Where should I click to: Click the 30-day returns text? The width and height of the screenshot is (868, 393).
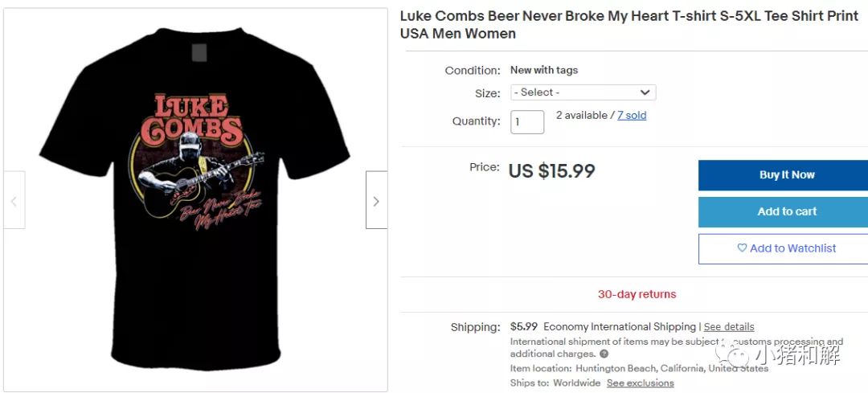click(637, 294)
